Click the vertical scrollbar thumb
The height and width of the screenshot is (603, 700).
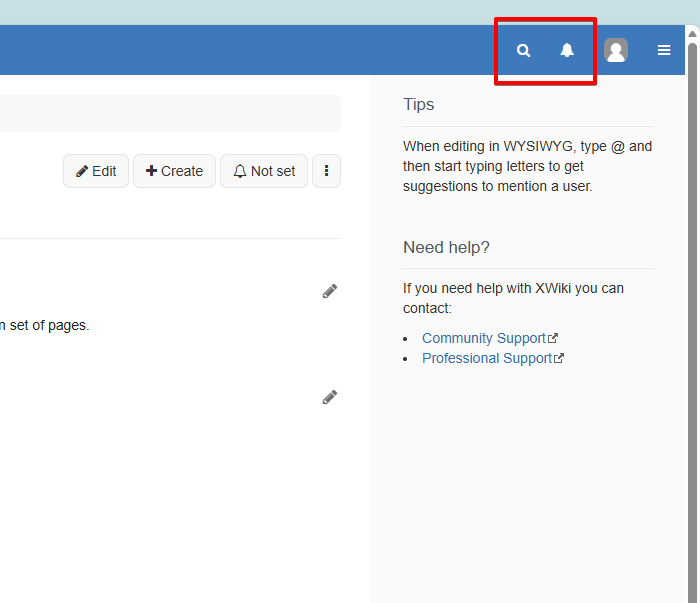692,300
